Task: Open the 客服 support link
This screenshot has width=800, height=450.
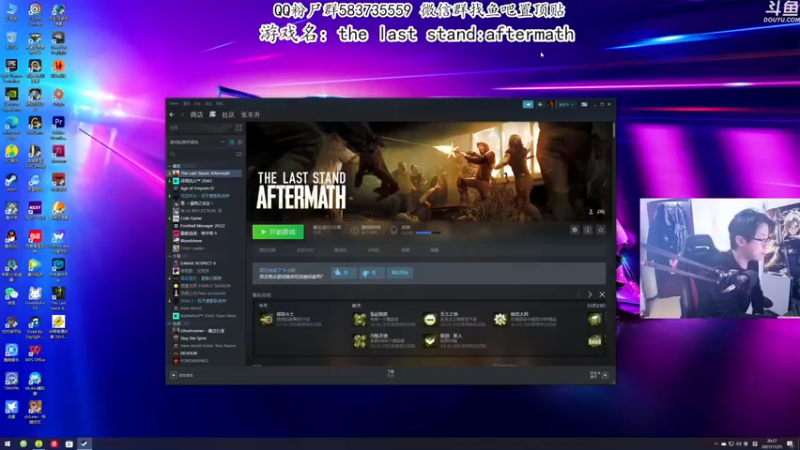Action: click(434, 250)
